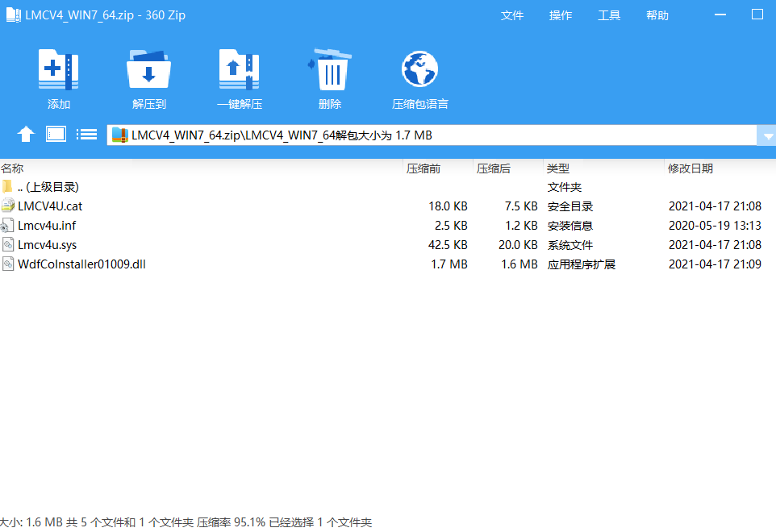Expand the address bar path dropdown

click(x=766, y=135)
